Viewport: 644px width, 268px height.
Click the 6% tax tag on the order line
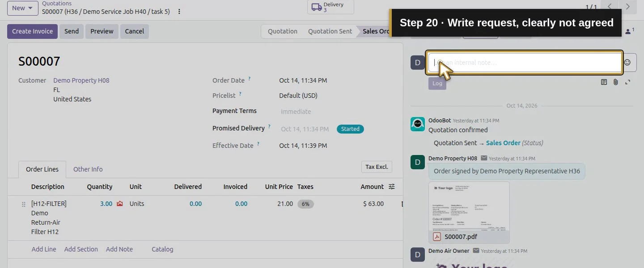pos(305,204)
